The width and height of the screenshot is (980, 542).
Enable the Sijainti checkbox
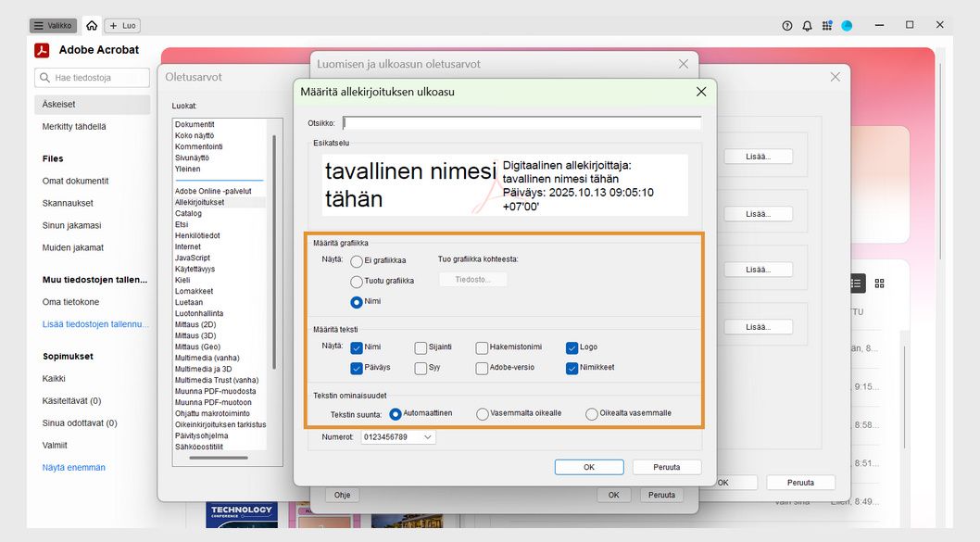click(x=420, y=347)
